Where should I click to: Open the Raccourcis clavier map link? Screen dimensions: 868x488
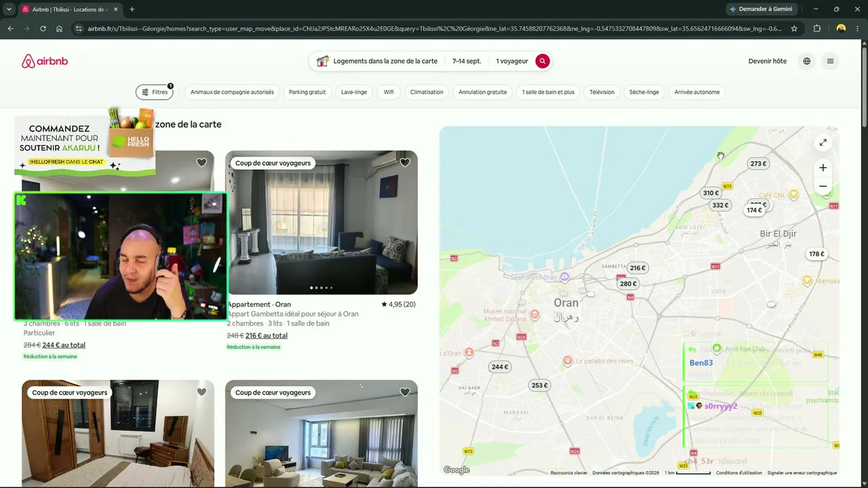click(569, 472)
